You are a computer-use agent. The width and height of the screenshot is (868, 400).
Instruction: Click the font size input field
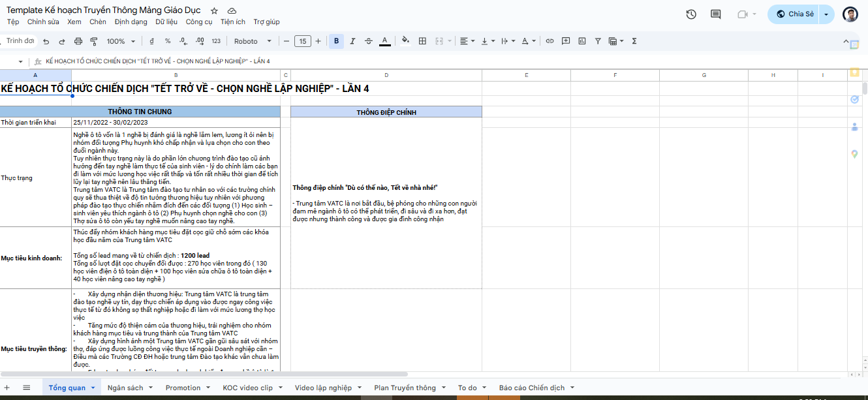[x=302, y=41]
